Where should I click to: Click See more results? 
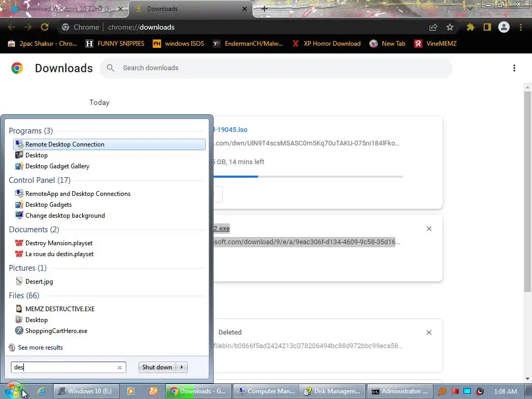[36, 348]
